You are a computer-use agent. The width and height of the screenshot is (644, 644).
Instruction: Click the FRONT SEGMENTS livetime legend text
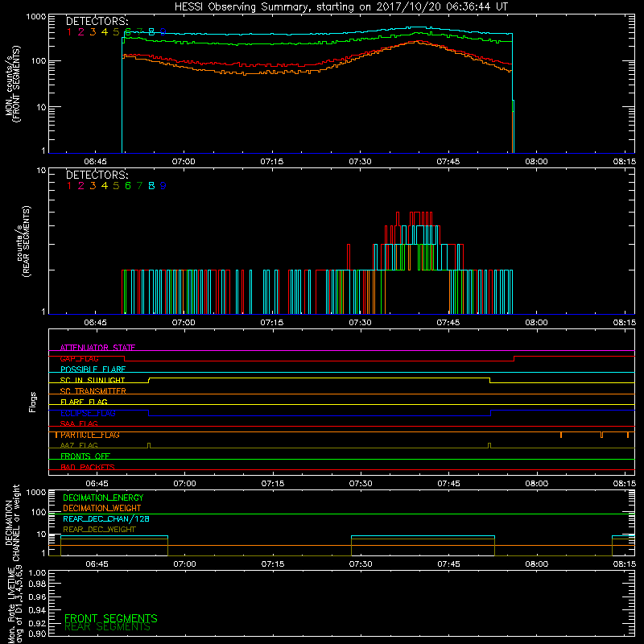pyautogui.click(x=111, y=618)
